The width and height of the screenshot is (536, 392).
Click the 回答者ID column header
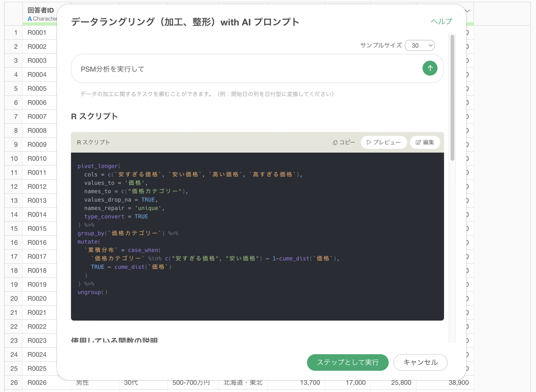[x=41, y=11]
